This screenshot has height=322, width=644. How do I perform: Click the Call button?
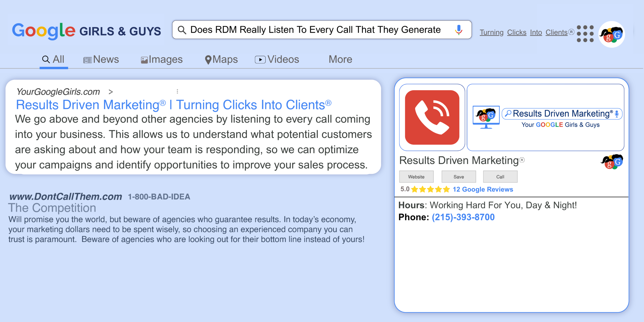click(500, 177)
